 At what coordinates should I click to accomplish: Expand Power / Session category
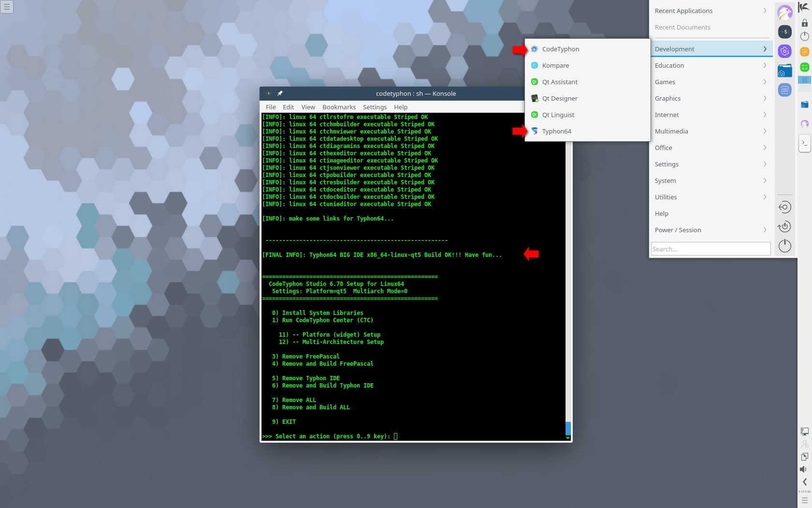coord(710,230)
